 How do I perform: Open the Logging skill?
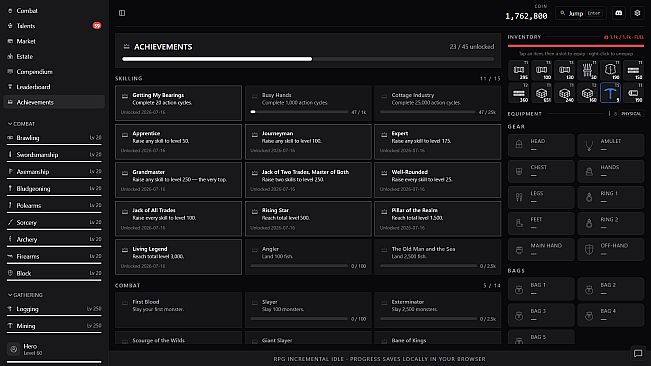pos(54,309)
